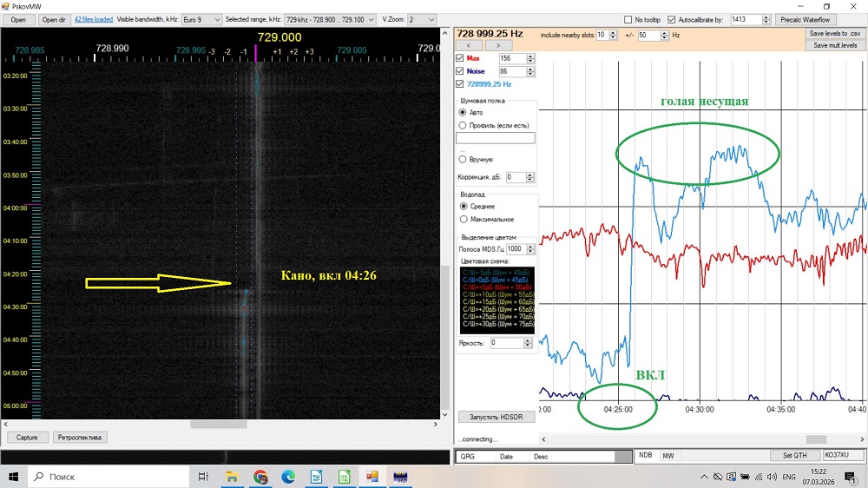Open the Windows Start menu
Viewport: 868px width, 488px height.
point(15,477)
